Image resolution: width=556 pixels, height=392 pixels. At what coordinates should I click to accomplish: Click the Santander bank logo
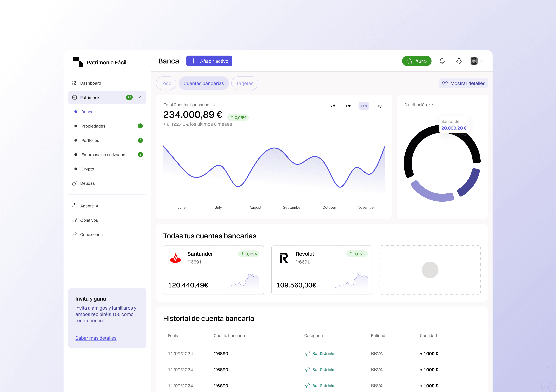pos(175,258)
